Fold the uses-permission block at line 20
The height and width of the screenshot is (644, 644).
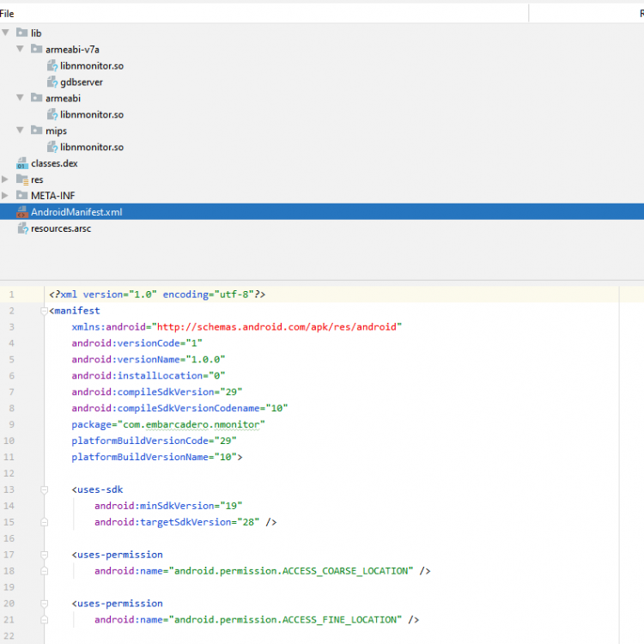click(45, 604)
